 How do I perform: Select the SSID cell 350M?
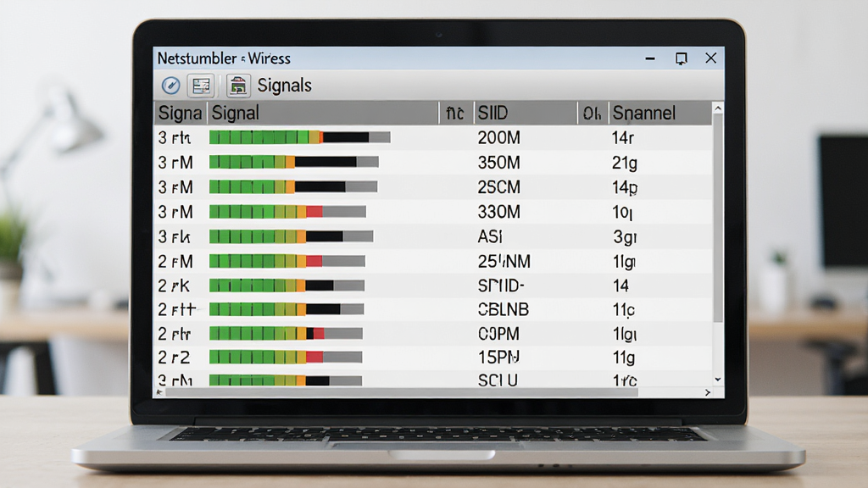(x=498, y=162)
